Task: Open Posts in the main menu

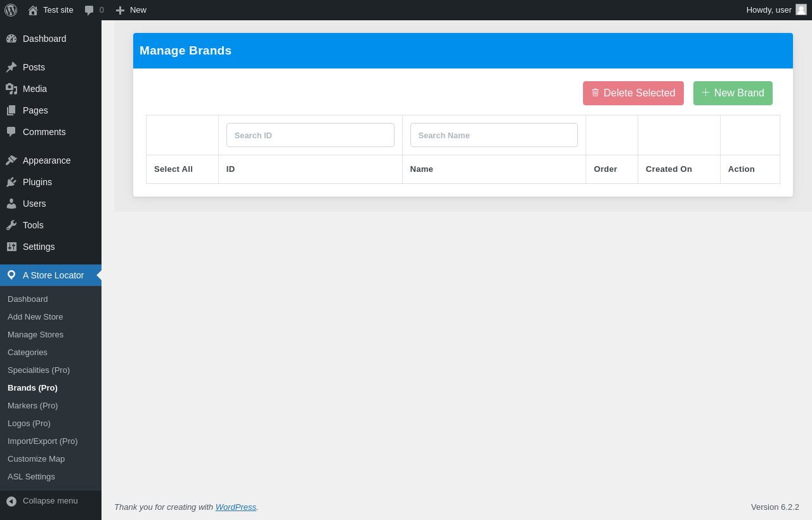Action: point(51,67)
